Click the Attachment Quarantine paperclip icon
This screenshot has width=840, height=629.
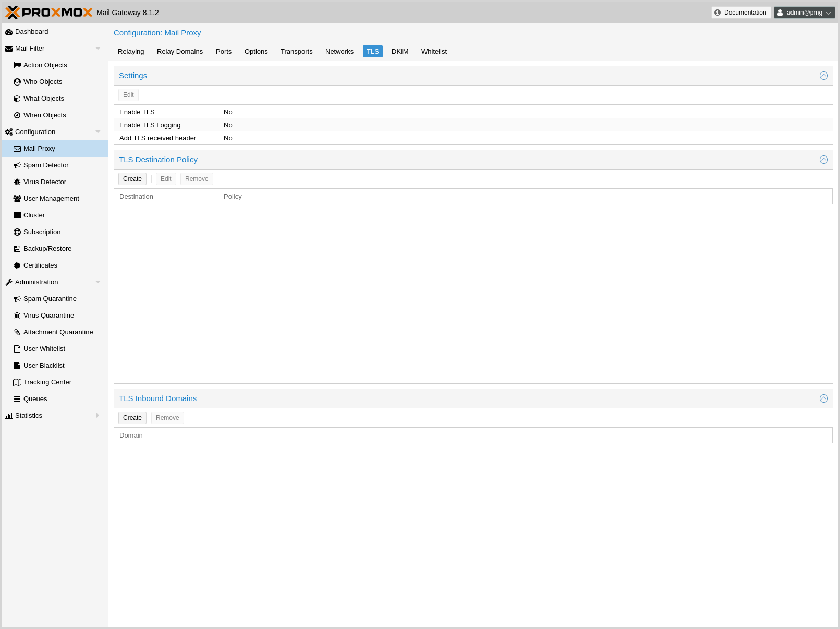pos(17,332)
